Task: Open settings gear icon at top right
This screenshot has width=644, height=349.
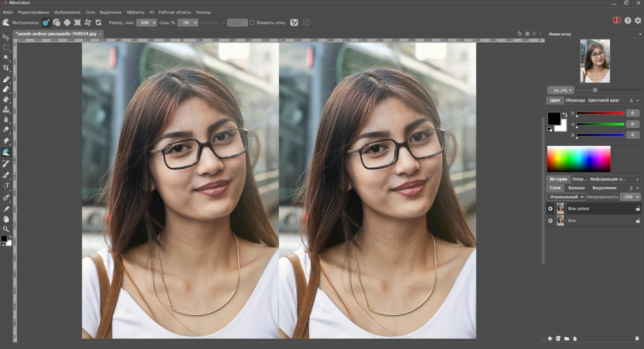Action: pyautogui.click(x=638, y=20)
